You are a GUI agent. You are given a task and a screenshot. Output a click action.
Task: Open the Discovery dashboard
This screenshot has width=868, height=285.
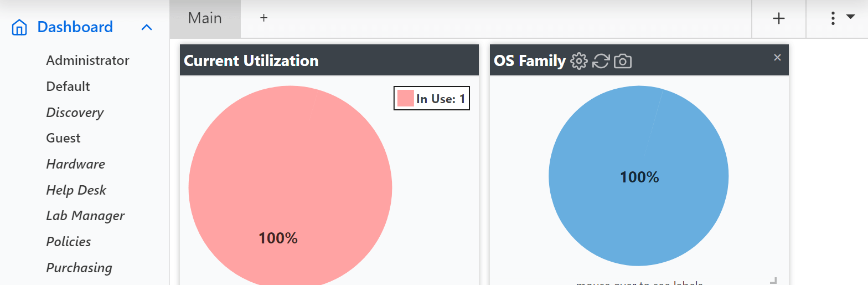pos(75,113)
